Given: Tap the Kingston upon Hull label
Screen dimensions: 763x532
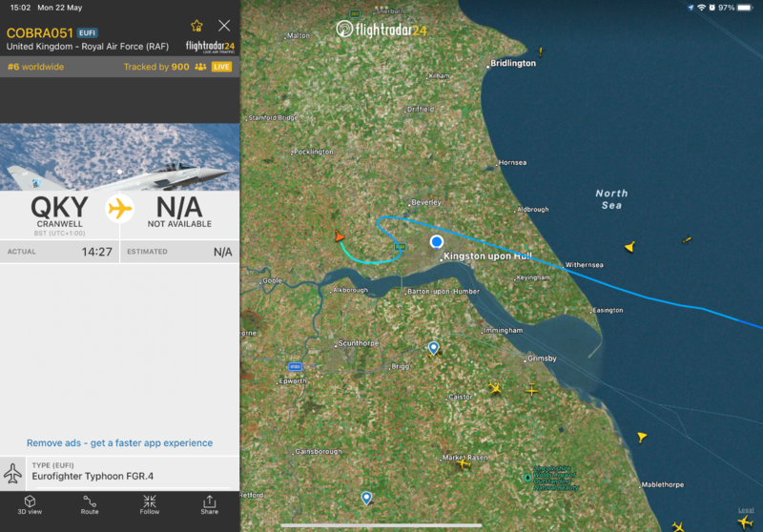Looking at the screenshot, I should pos(487,256).
